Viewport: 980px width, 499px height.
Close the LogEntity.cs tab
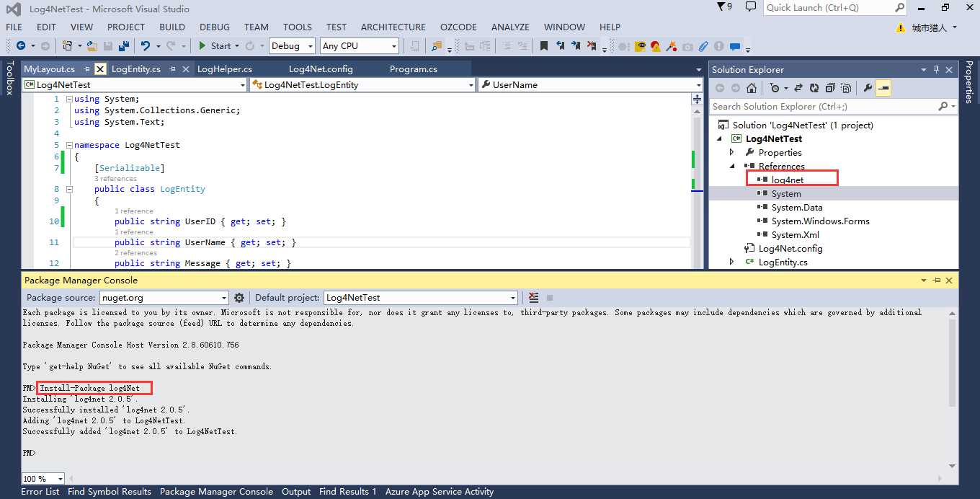185,69
